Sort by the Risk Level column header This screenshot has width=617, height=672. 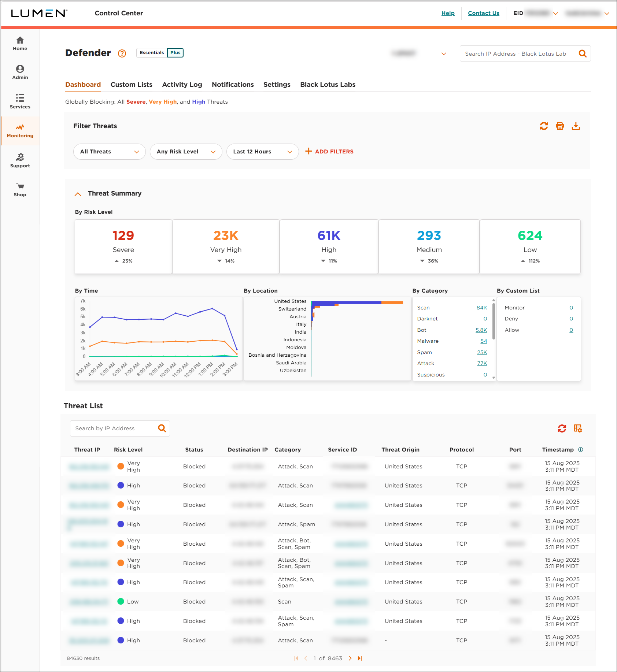pos(128,449)
